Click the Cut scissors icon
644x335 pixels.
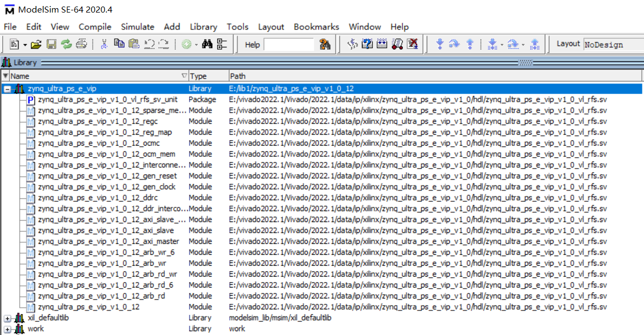coord(104,44)
